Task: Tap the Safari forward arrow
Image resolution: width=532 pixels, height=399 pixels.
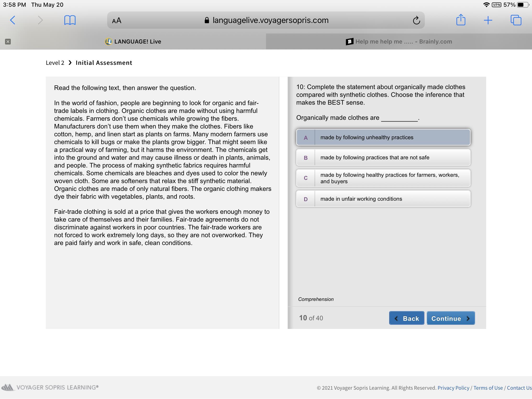Action: coord(40,20)
